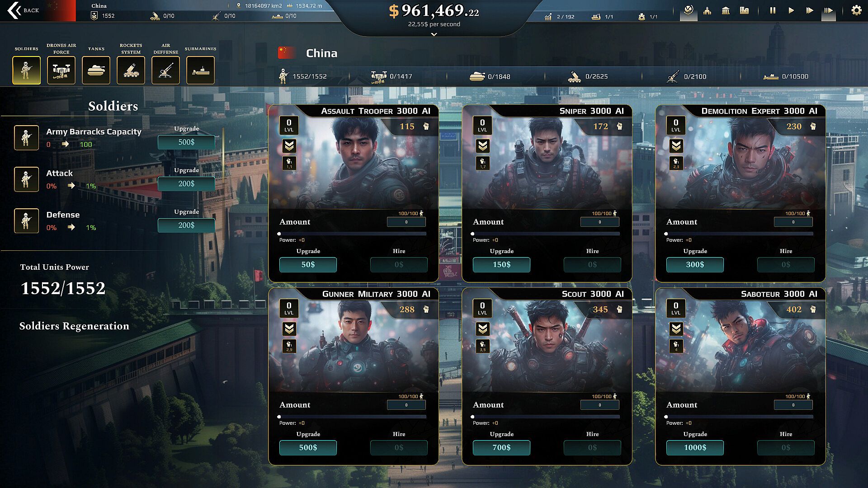Expand Assault Trooper rank chevron badge
Viewport: 868px width, 488px height.
(289, 146)
